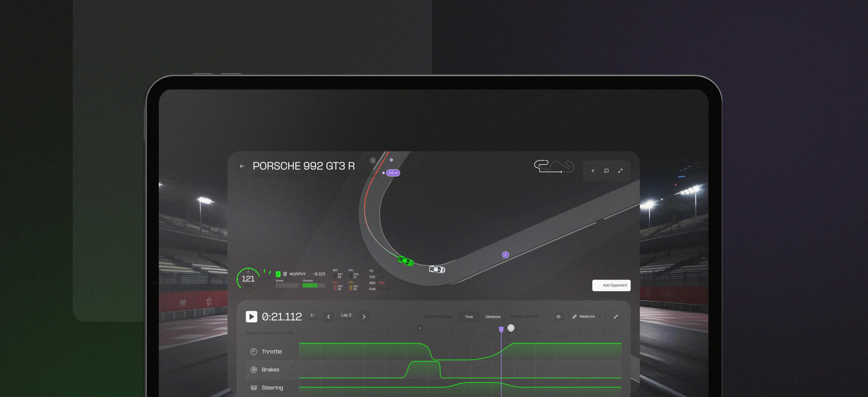Open the comment bubble icon
The image size is (868, 397).
(x=607, y=171)
